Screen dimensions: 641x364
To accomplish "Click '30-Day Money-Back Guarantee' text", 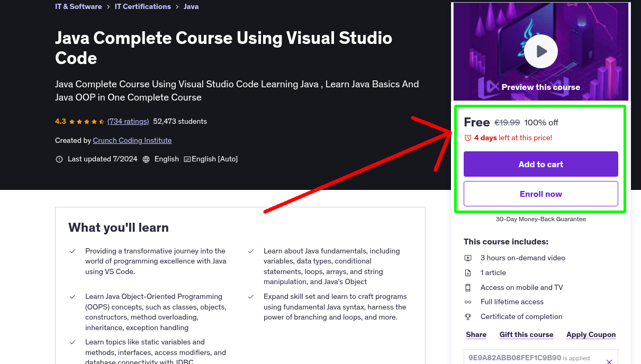I will [541, 219].
